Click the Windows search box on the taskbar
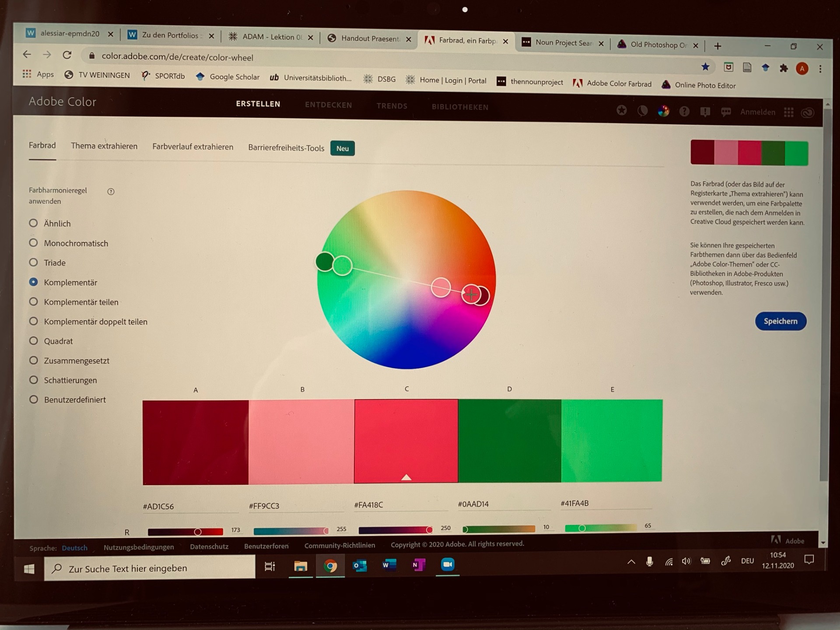The height and width of the screenshot is (630, 840). pos(150,568)
